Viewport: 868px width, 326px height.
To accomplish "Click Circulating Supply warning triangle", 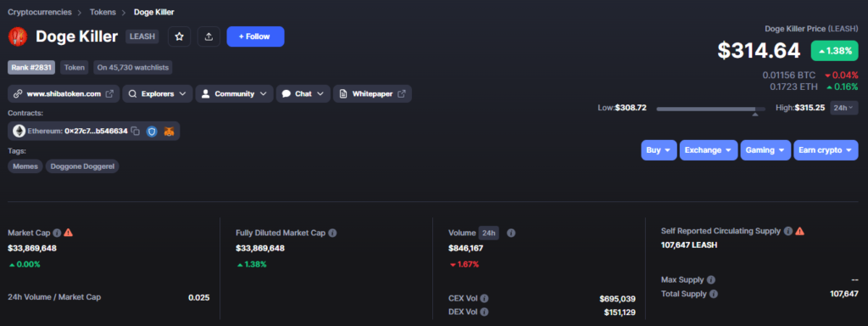I will click(799, 231).
